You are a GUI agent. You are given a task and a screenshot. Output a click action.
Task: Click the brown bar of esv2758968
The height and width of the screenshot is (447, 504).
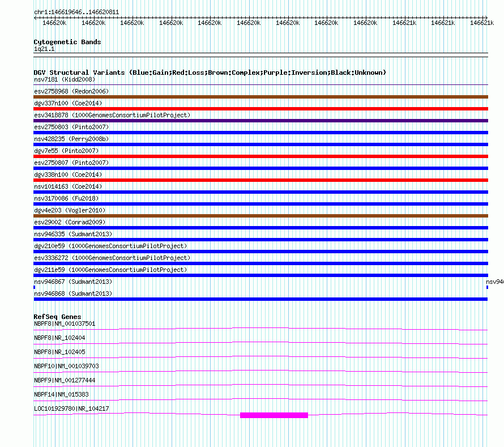point(260,97)
